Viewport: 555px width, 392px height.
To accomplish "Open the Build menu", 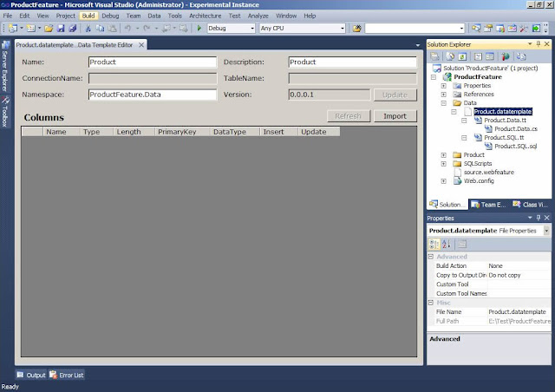I will tap(88, 16).
